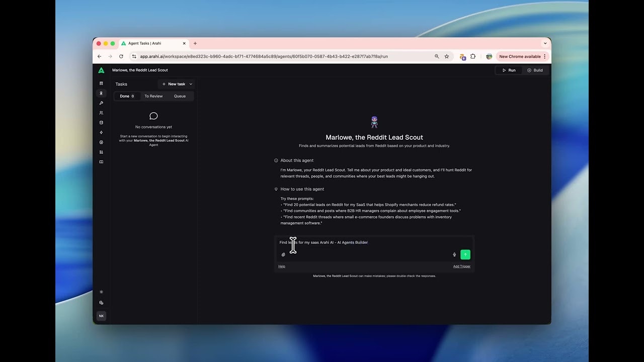Switch to the Done tab
The width and height of the screenshot is (644, 362).
(x=127, y=96)
